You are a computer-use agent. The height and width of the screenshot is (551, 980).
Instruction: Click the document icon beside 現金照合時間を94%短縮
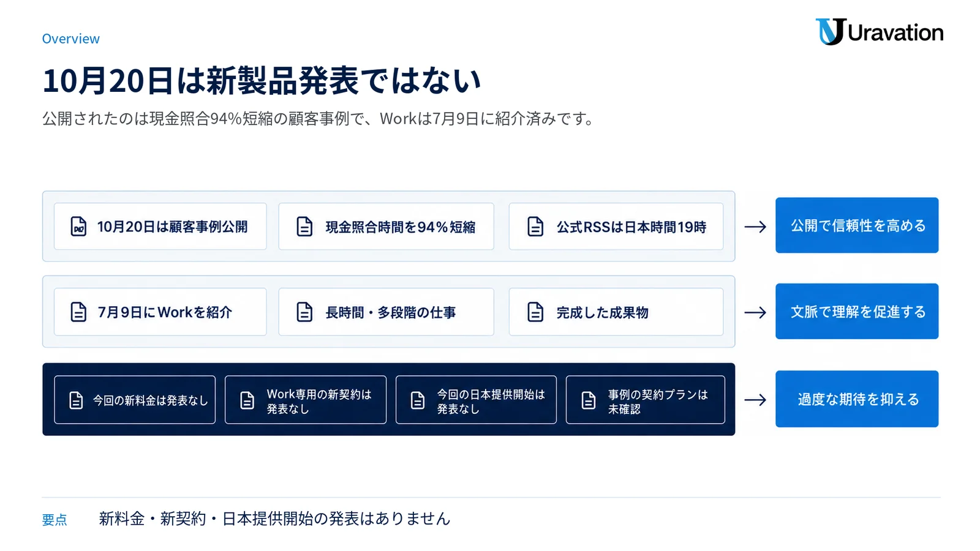(x=304, y=227)
